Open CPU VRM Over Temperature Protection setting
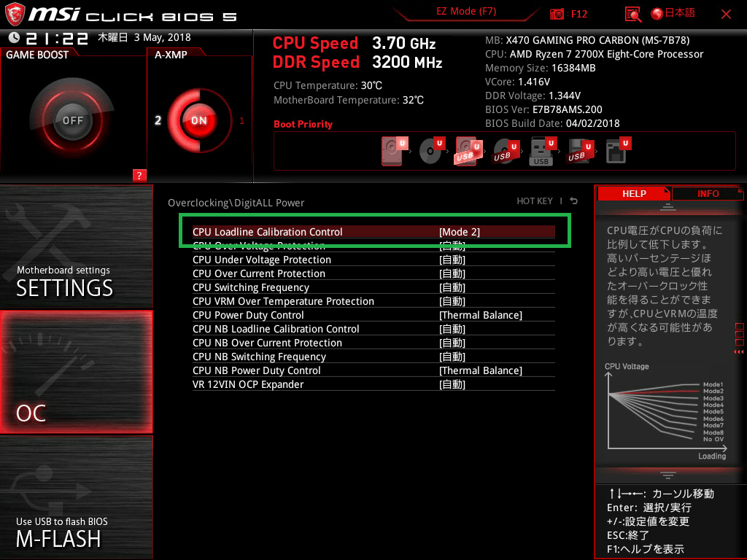Screen dimensions: 747x560 [x=373, y=301]
